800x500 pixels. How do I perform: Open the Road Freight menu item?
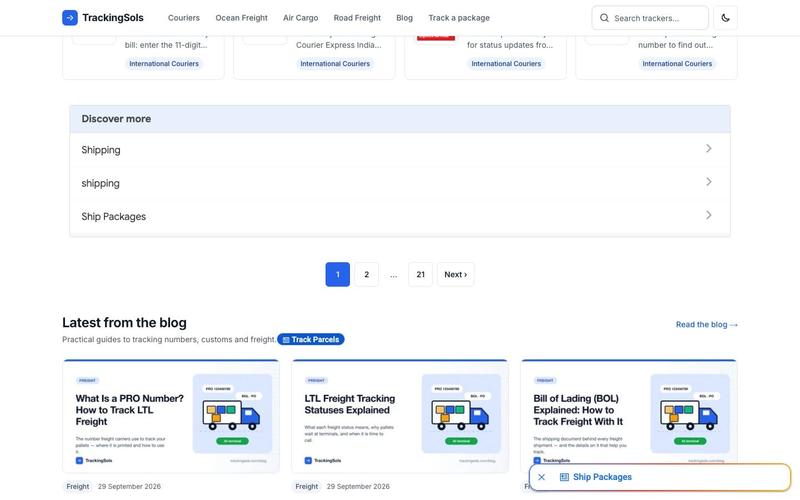point(357,18)
